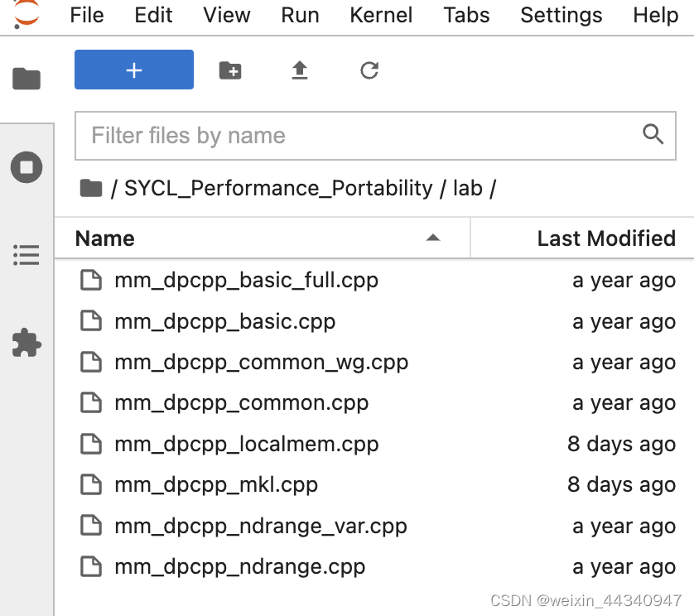Select file mm_dpcpp_basic_full.cpp
Image resolution: width=694 pixels, height=616 pixels.
(374, 280)
